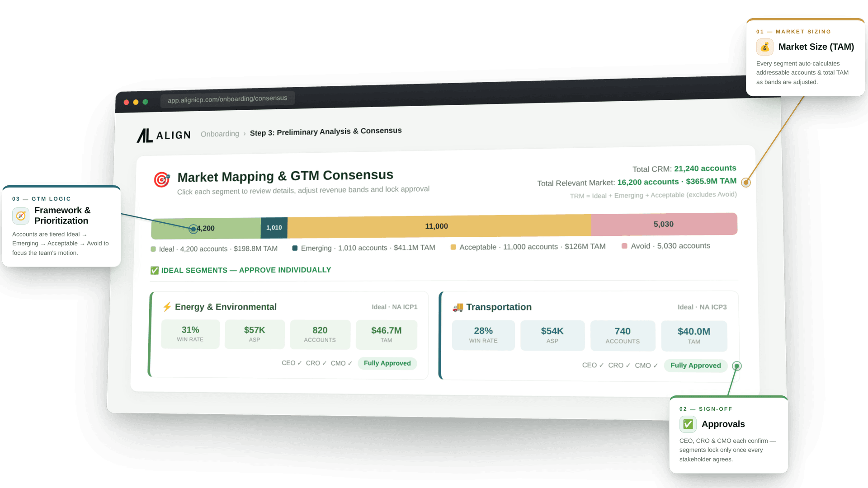Click the $46.7M TAM tile
The width and height of the screenshot is (868, 488).
tap(387, 335)
